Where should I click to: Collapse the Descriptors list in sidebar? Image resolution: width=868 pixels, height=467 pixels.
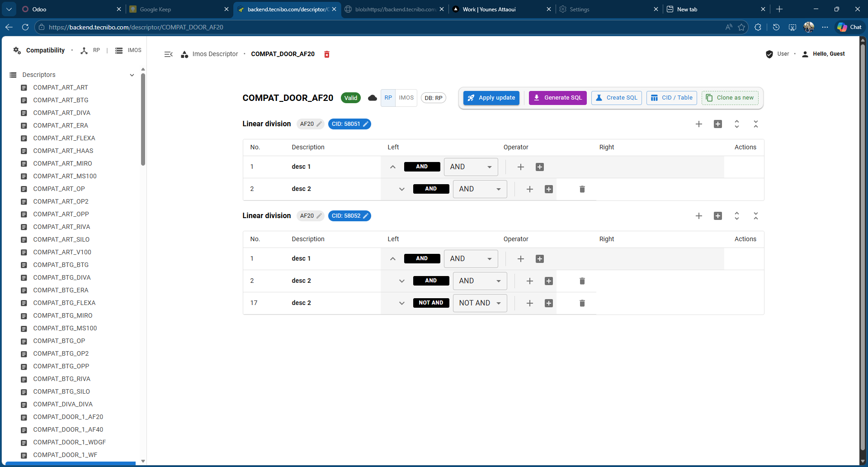tap(132, 75)
